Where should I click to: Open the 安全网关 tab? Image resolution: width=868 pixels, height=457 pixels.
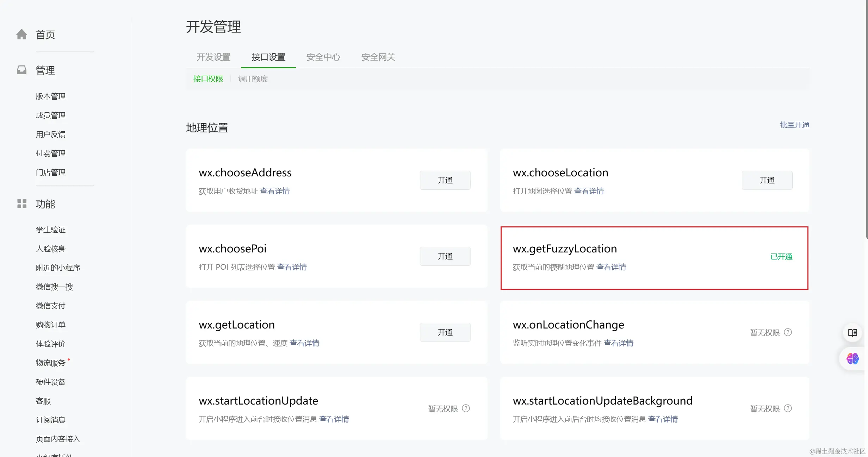(x=378, y=57)
